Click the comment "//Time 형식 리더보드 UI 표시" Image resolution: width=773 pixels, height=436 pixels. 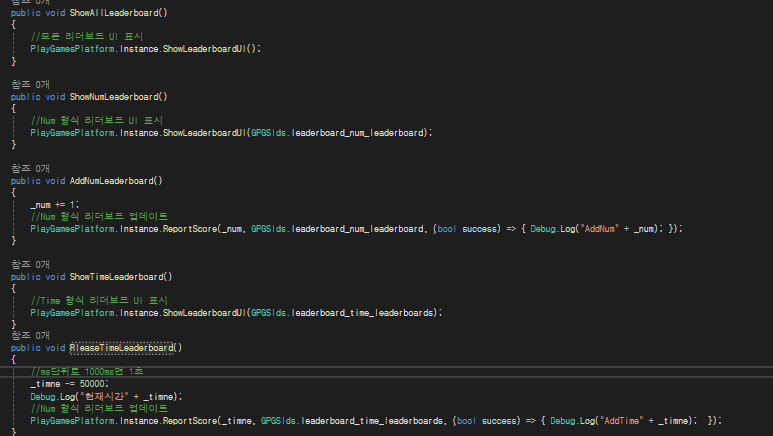tap(99, 300)
